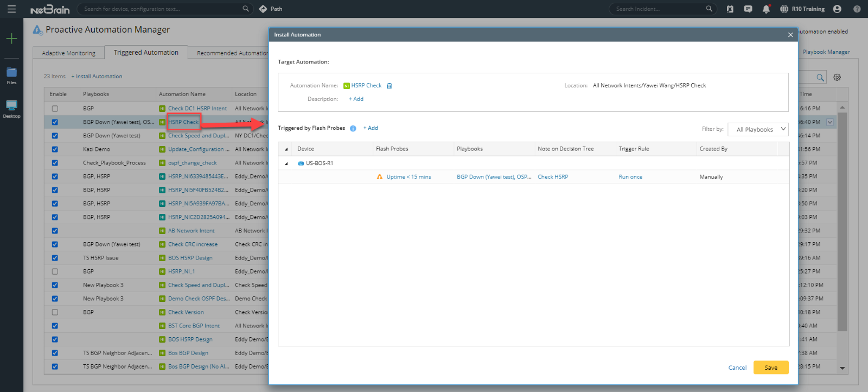Enable the Check DC1 HSRP Intent row
Image resolution: width=868 pixels, height=392 pixels.
point(55,109)
